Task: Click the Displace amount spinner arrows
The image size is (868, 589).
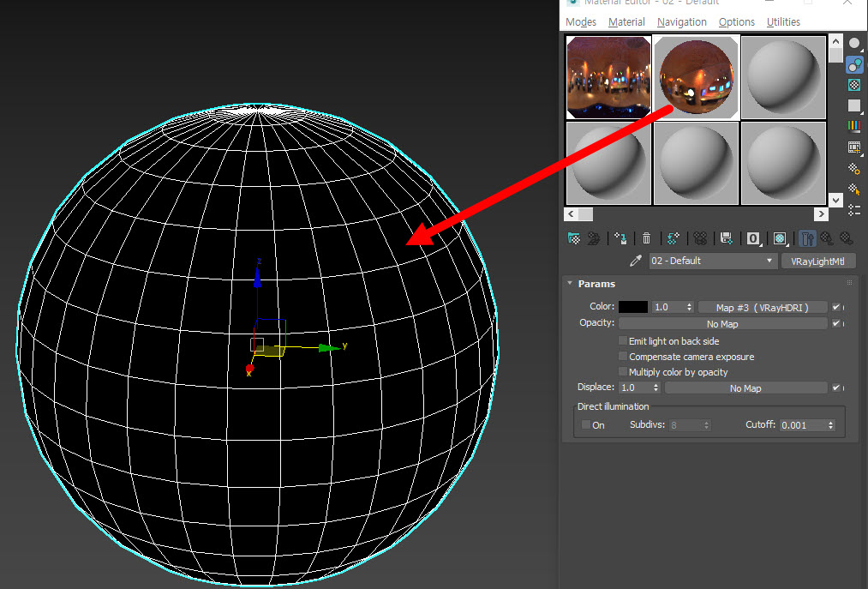Action: coord(656,388)
